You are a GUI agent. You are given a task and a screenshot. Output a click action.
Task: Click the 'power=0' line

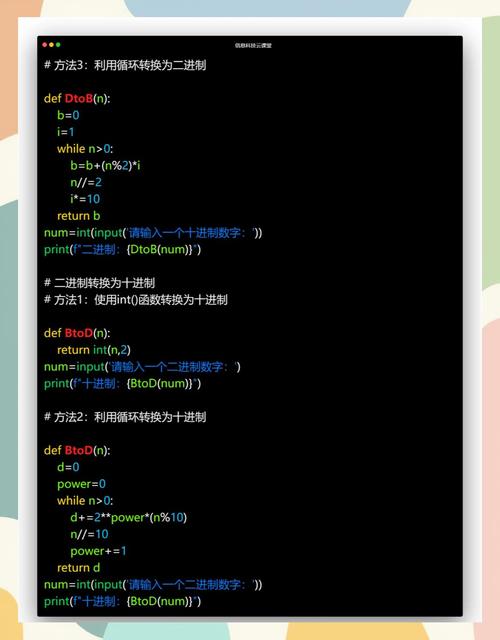point(81,484)
